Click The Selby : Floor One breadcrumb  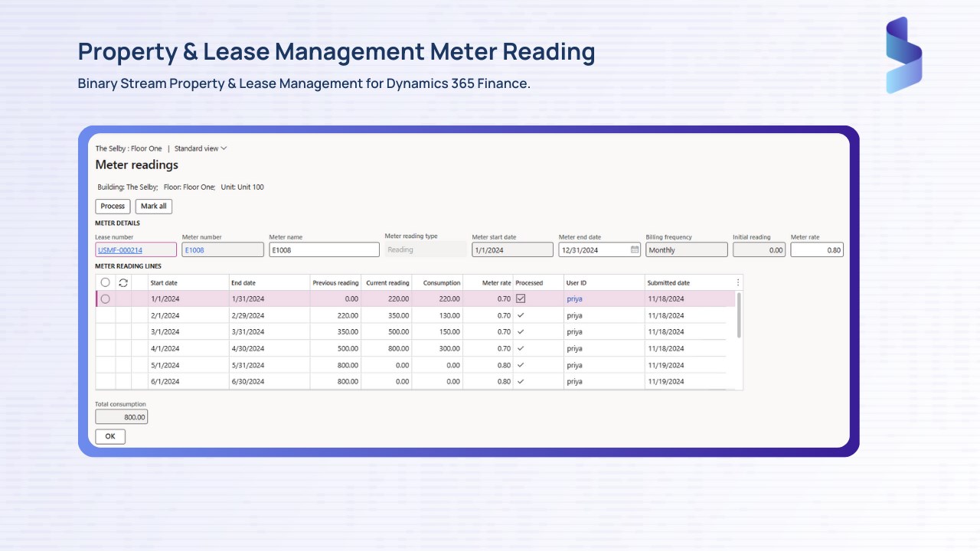click(129, 148)
